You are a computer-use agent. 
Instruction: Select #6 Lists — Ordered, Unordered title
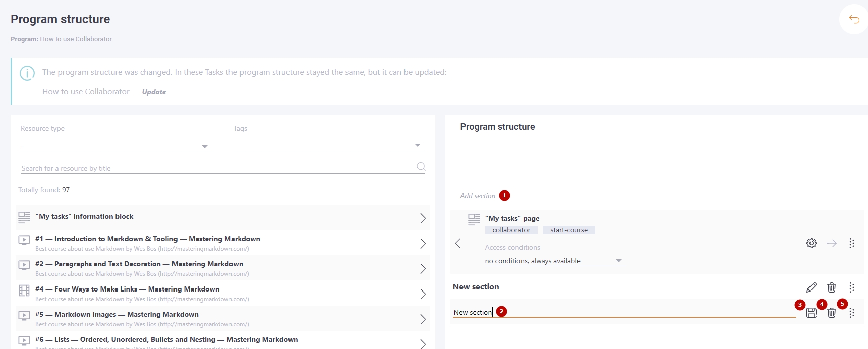166,339
